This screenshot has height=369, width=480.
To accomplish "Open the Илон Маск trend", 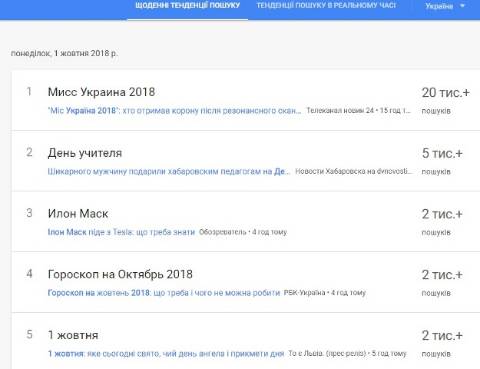I will (x=78, y=214).
